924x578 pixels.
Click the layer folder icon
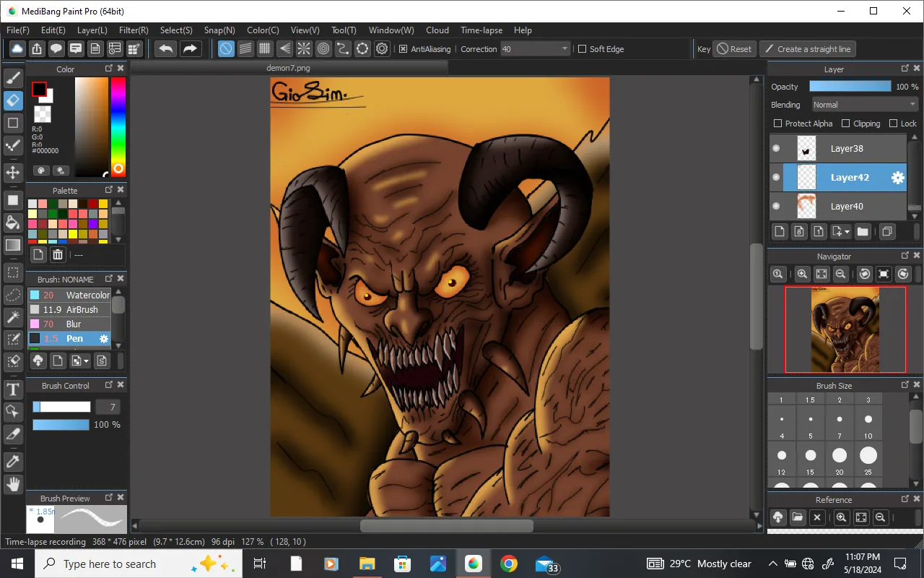[862, 231]
